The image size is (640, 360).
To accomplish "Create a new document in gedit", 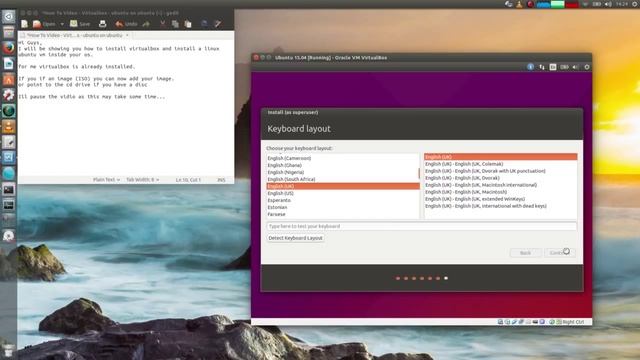I will 24,24.
